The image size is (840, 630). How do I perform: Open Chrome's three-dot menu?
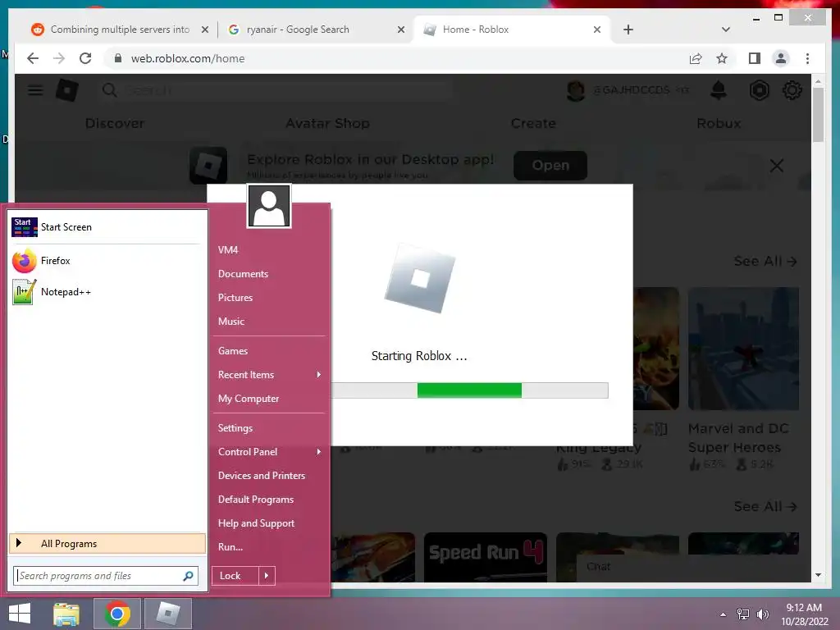[807, 58]
